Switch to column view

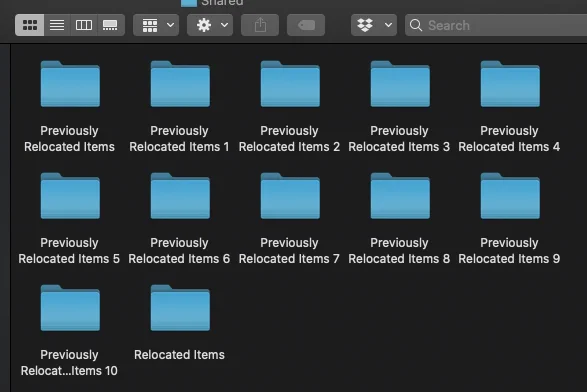(83, 25)
